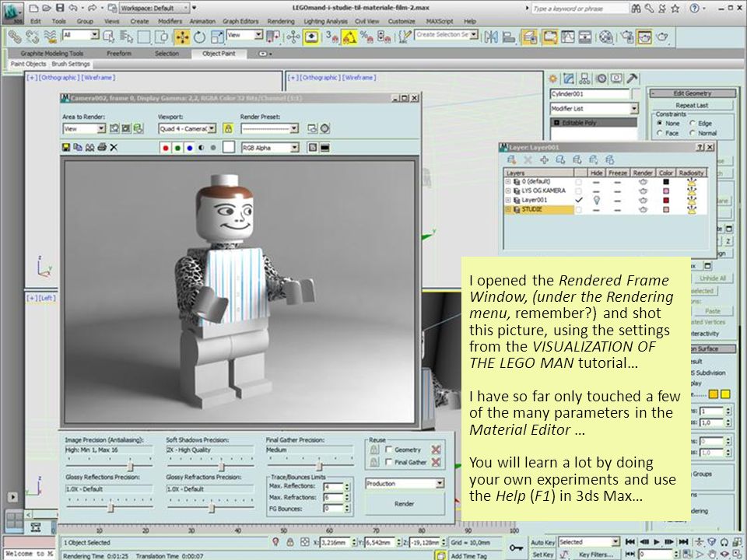747x560 pixels.
Task: Open the Workspace Default dropdown
Action: click(154, 8)
